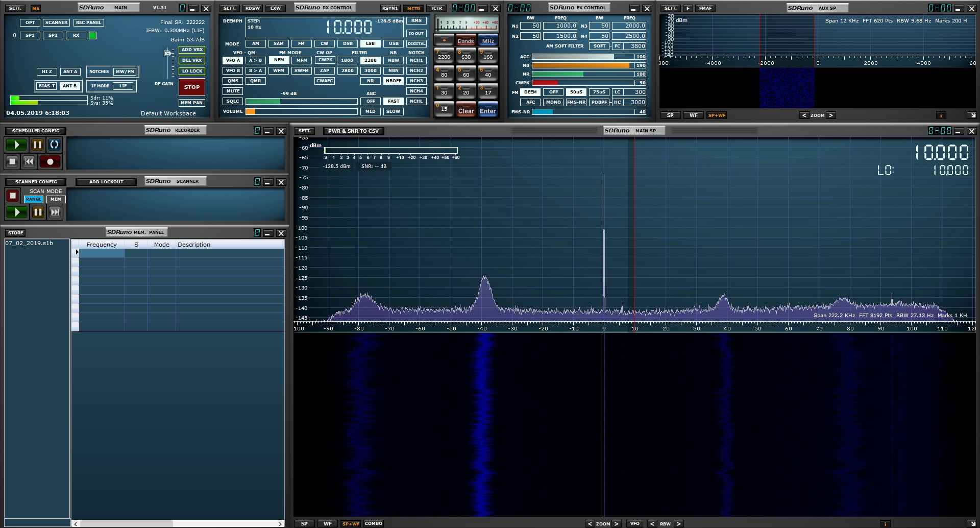Zoom out the Aux SP spectrum
Image resolution: width=980 pixels, height=528 pixels.
click(804, 115)
